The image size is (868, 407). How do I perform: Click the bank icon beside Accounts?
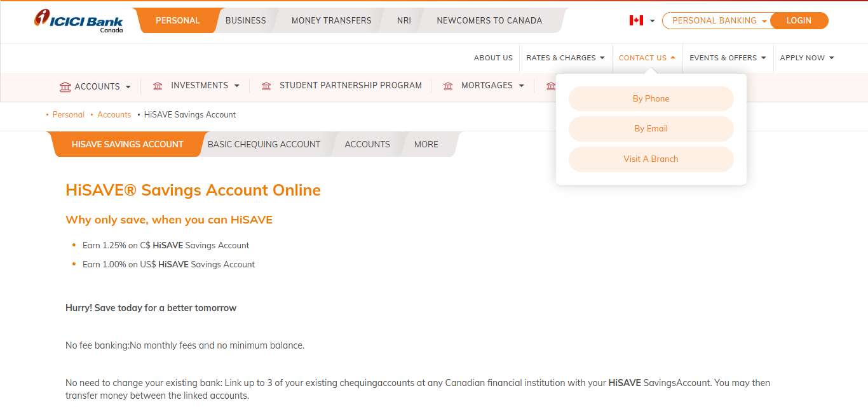65,87
